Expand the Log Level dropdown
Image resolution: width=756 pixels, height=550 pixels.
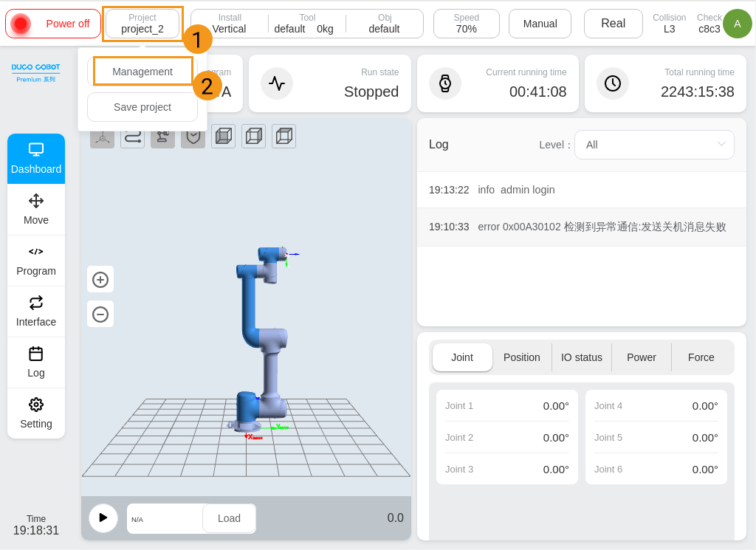pyautogui.click(x=653, y=145)
